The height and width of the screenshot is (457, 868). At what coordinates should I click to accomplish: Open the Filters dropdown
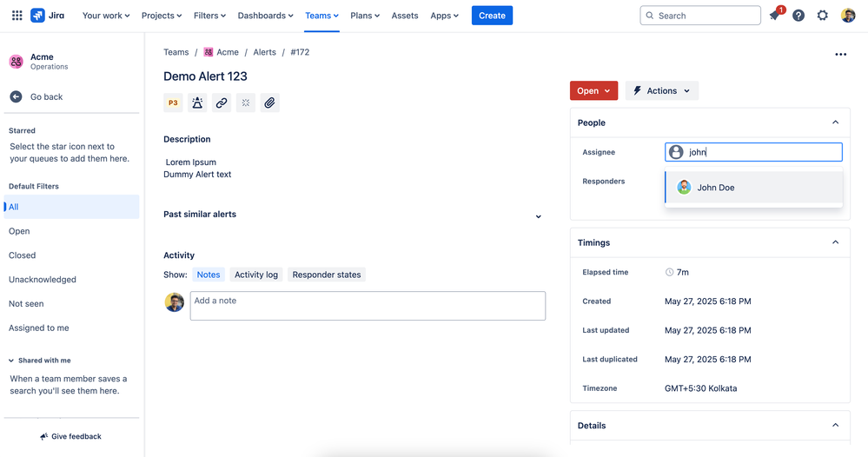click(x=209, y=16)
